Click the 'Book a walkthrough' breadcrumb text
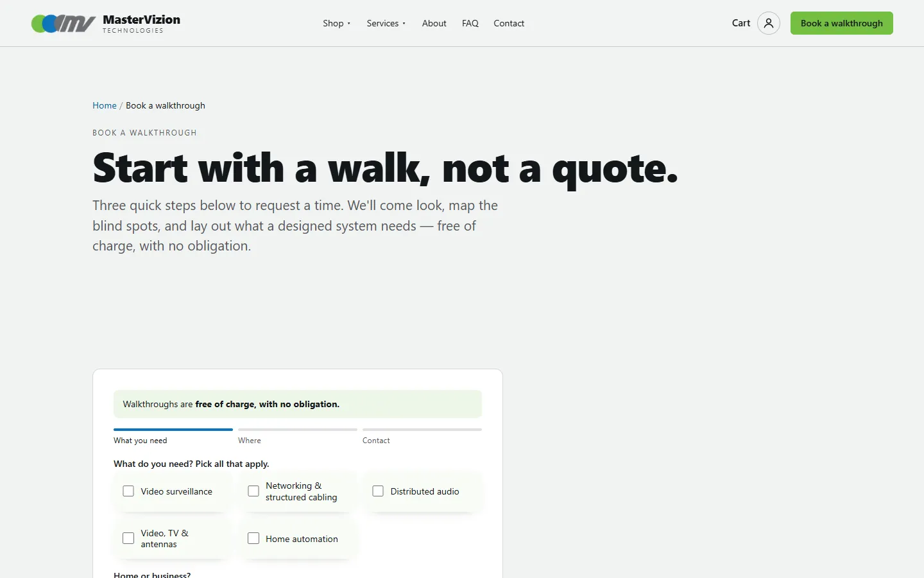 [166, 105]
